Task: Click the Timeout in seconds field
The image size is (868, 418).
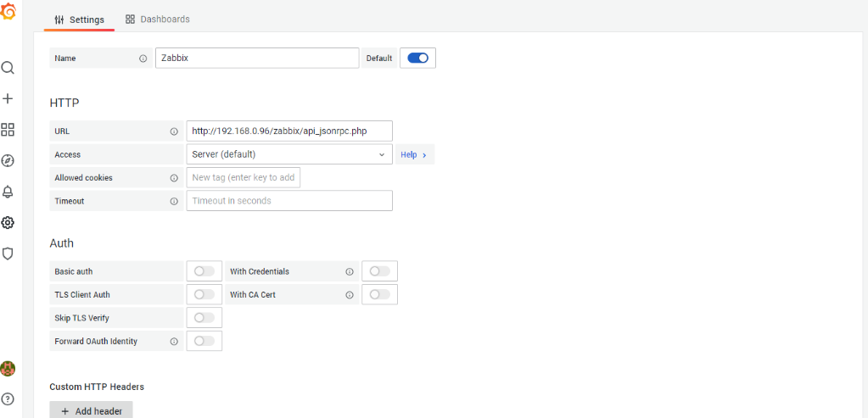Action: point(289,201)
